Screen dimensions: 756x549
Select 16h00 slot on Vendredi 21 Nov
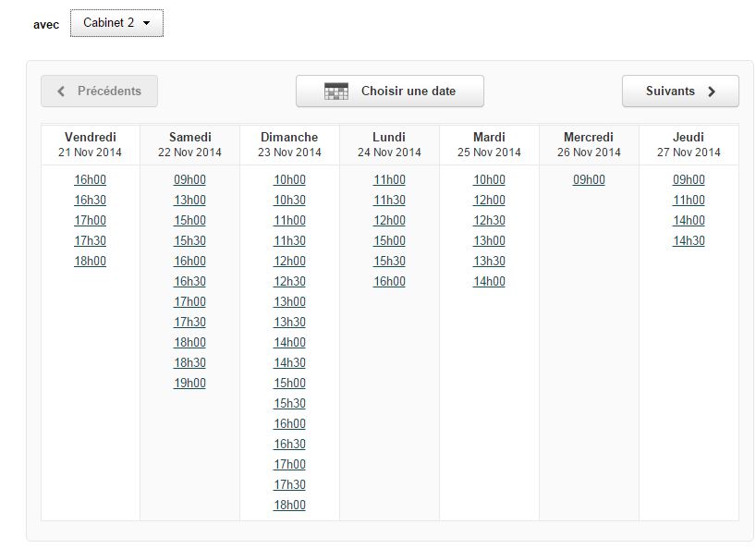point(91,180)
